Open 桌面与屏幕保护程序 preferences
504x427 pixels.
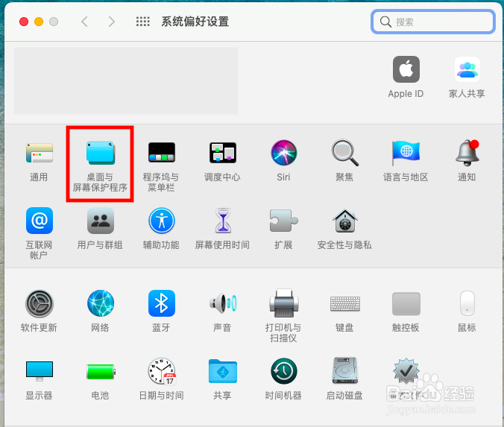(x=101, y=153)
